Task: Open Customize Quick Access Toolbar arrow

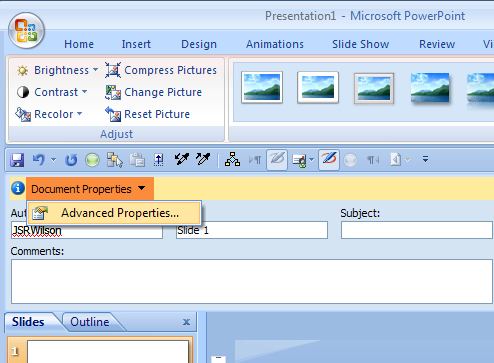Action: coord(425,159)
